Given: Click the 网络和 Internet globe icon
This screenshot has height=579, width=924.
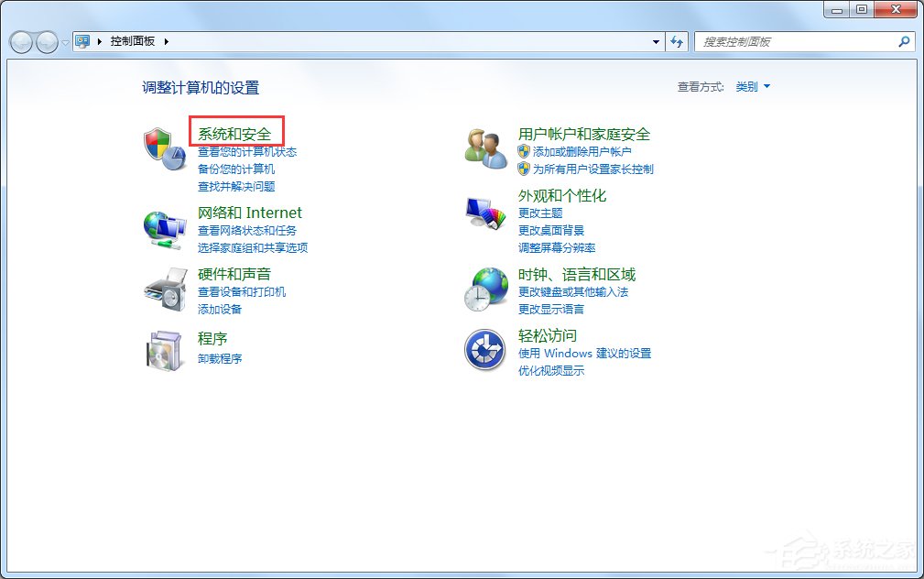Looking at the screenshot, I should pyautogui.click(x=163, y=229).
